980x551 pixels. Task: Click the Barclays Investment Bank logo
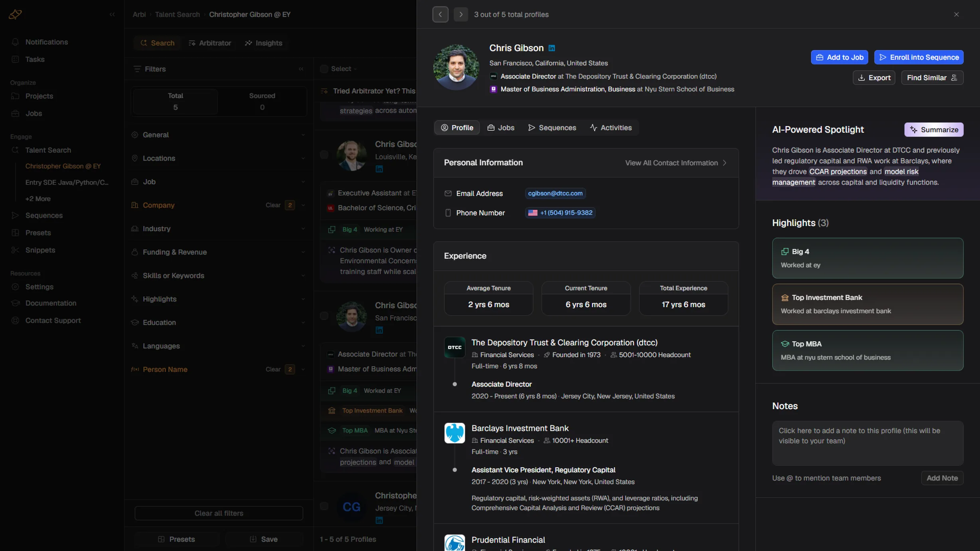tap(454, 433)
